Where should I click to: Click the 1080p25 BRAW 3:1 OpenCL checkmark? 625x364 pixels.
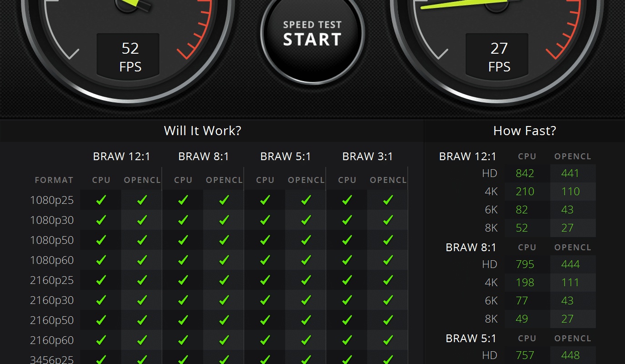point(388,200)
